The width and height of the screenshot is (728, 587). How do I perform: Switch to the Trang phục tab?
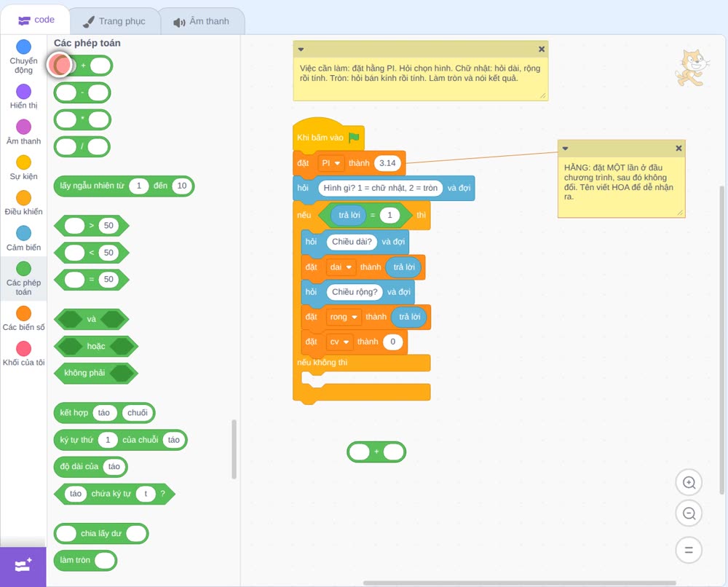114,21
